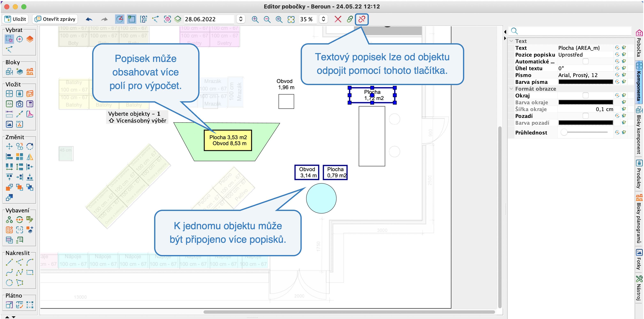Click the red X delete icon
This screenshot has height=319, width=644.
[338, 19]
